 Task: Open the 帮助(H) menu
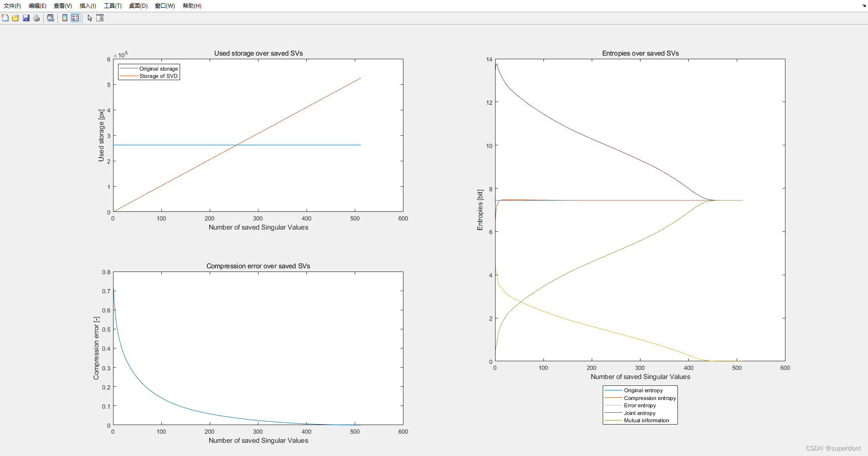192,6
